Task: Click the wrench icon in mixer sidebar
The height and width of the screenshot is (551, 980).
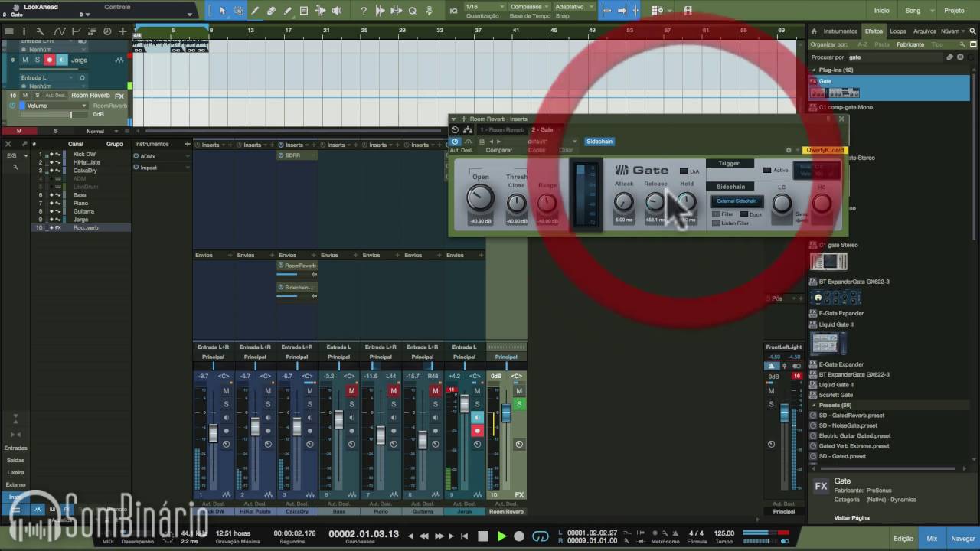Action: (15, 167)
